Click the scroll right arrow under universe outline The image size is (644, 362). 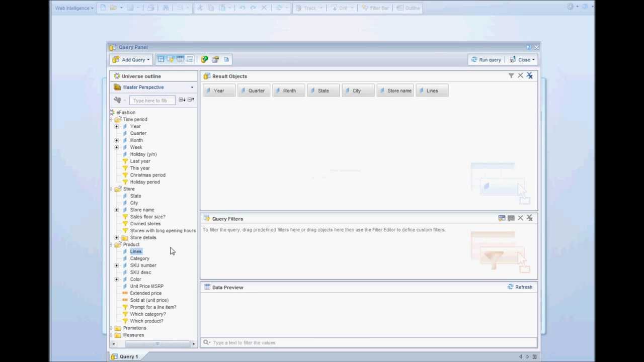coord(194,344)
